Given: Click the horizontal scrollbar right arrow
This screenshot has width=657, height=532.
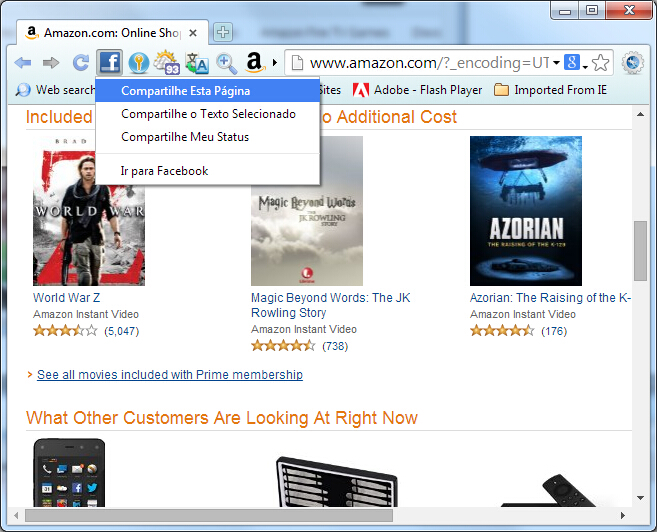Looking at the screenshot, I should click(623, 516).
